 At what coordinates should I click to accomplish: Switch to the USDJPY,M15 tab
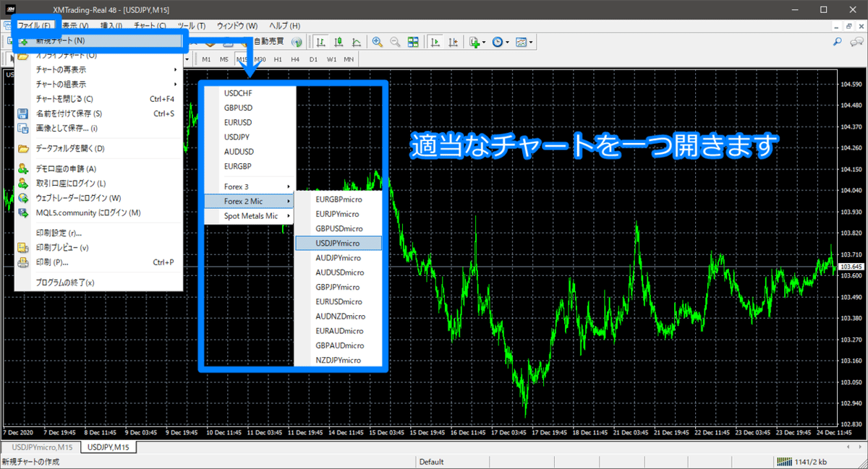109,447
